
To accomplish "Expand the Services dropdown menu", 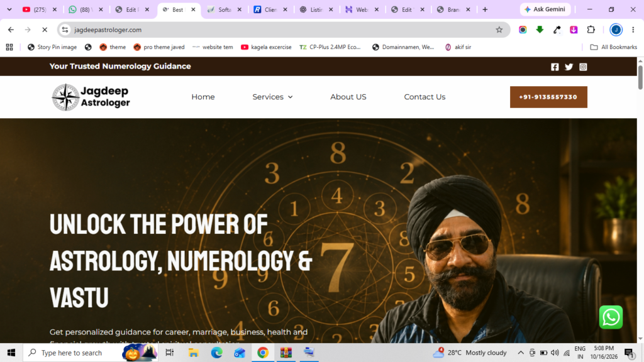I will point(272,97).
